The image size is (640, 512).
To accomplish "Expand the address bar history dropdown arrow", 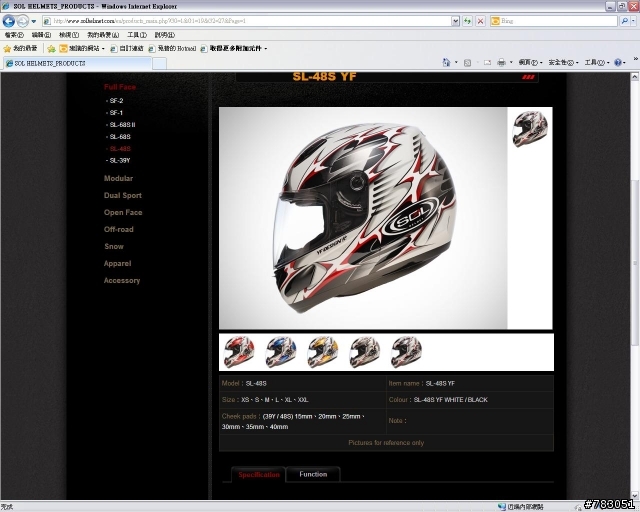I will [x=456, y=21].
